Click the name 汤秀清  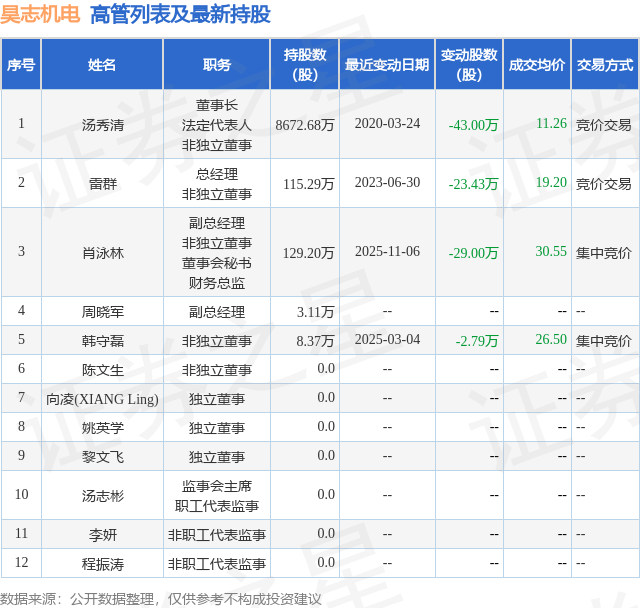pyautogui.click(x=102, y=125)
